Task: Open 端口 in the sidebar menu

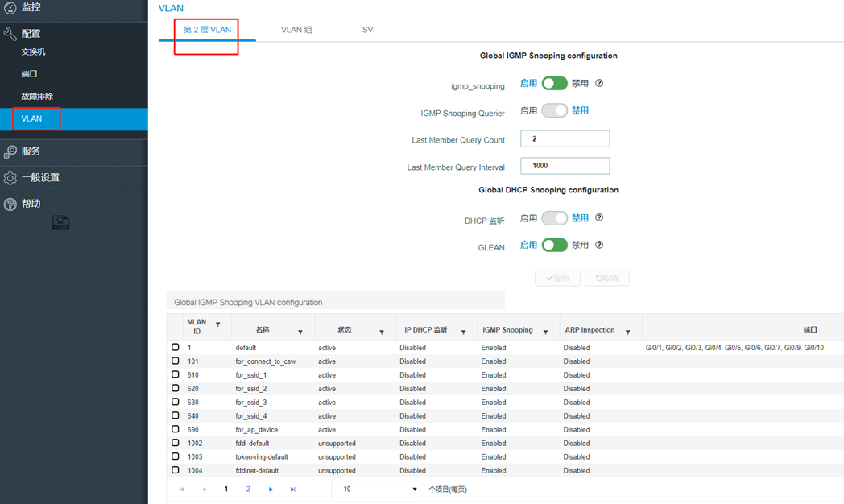Action: (29, 74)
